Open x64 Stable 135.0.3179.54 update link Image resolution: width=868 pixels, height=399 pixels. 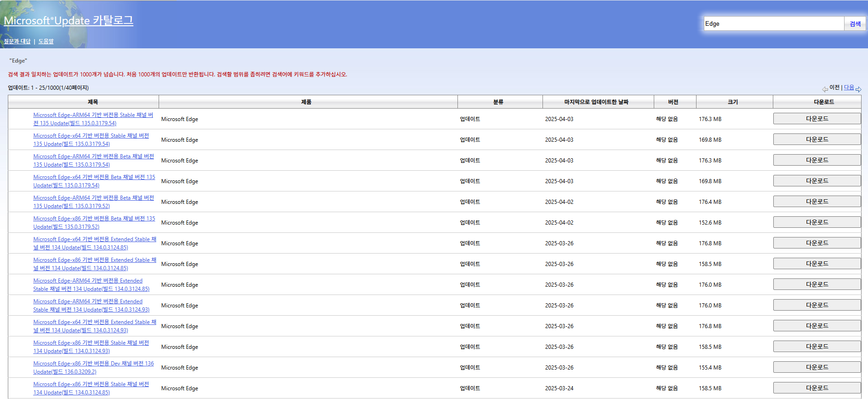click(x=91, y=140)
